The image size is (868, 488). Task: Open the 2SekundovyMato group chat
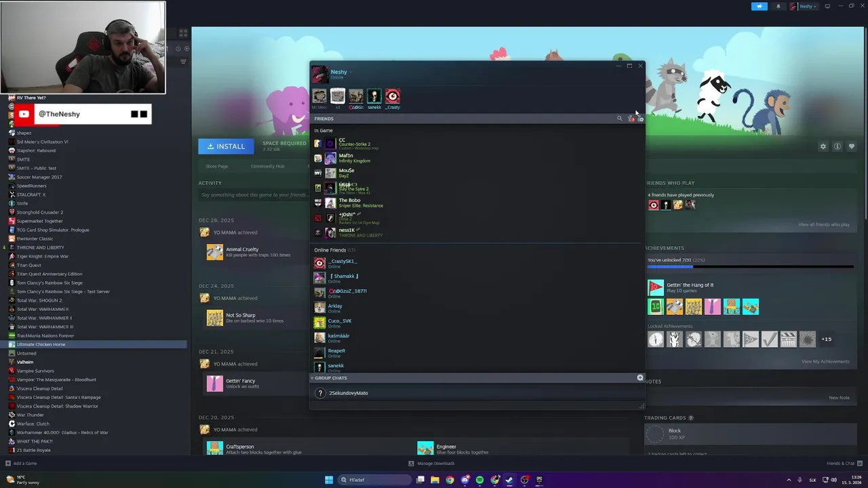476,393
